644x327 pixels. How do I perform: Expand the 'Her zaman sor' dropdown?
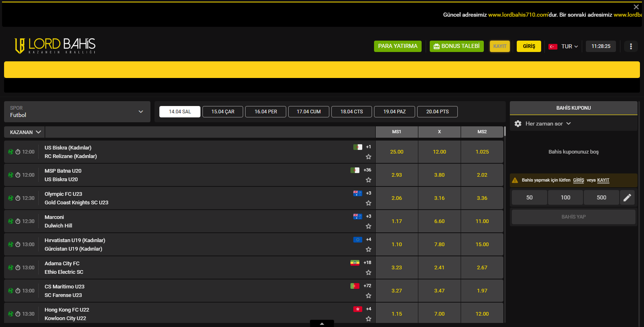(x=548, y=123)
